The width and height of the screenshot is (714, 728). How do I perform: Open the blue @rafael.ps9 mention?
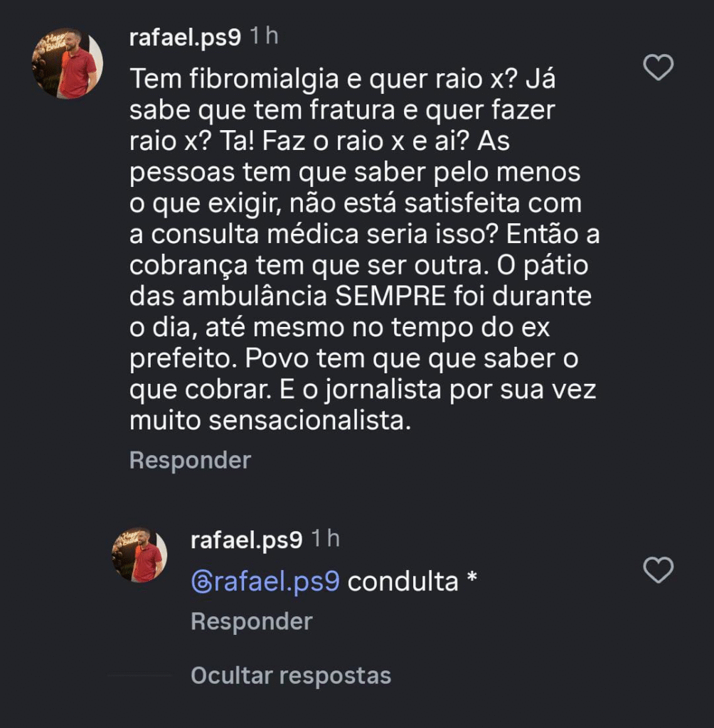point(265,582)
